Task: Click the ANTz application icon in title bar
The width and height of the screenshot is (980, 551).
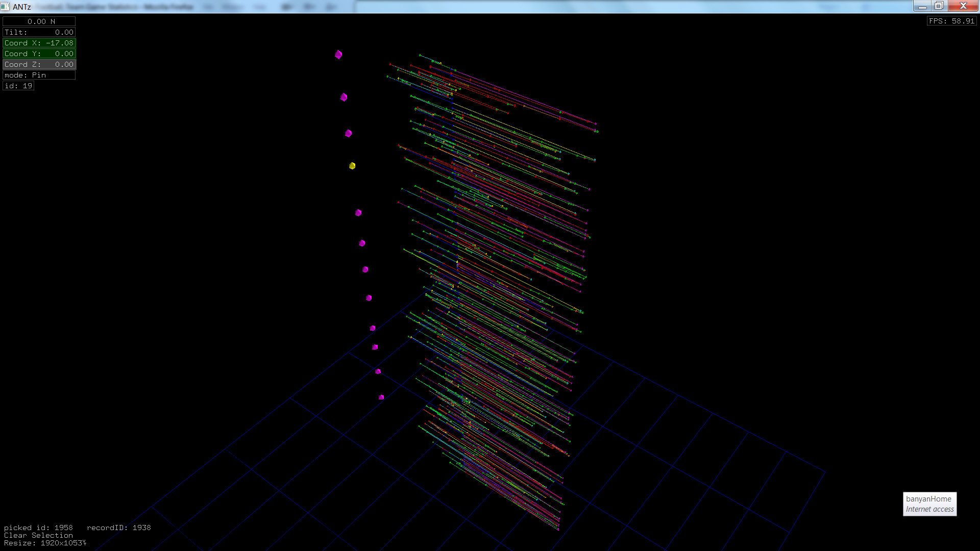Action: [x=5, y=7]
